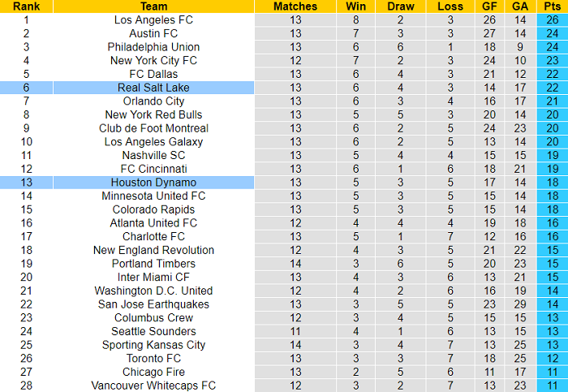This screenshot has width=568, height=392.
Task: Click the GF column header
Action: point(488,6)
